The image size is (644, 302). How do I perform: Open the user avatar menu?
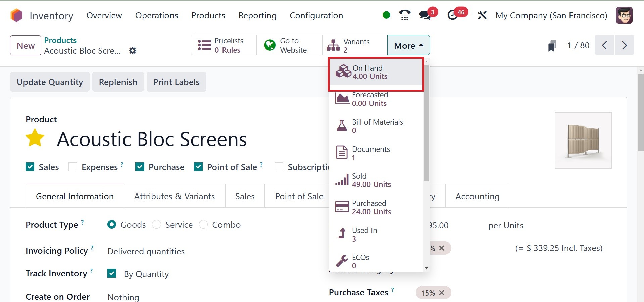(x=624, y=15)
